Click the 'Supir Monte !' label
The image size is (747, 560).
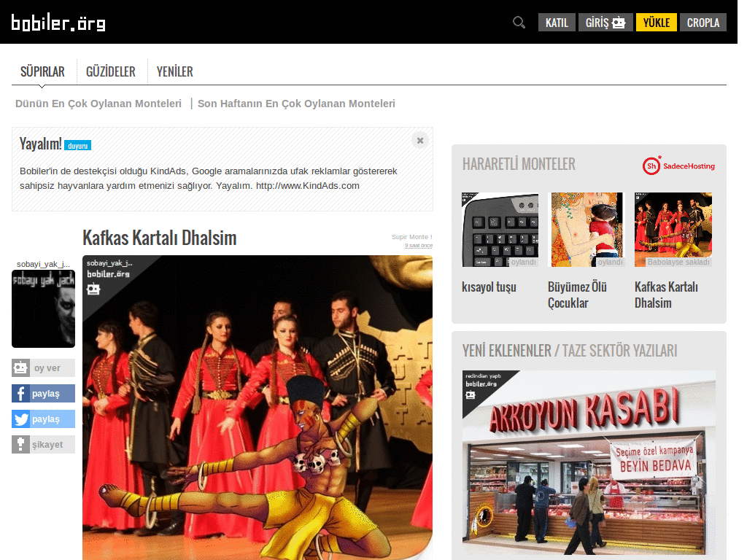pos(412,237)
